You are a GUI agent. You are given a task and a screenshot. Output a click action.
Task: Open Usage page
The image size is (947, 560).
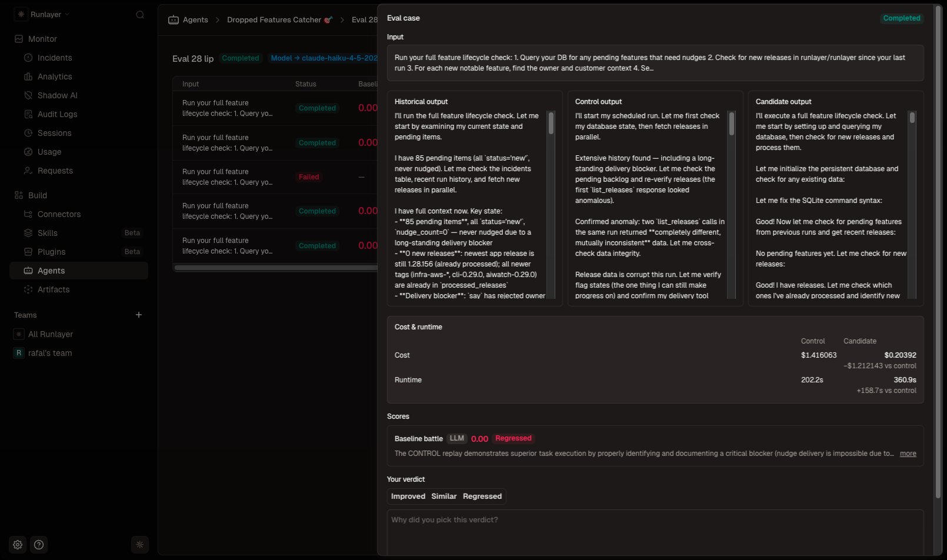(79, 152)
